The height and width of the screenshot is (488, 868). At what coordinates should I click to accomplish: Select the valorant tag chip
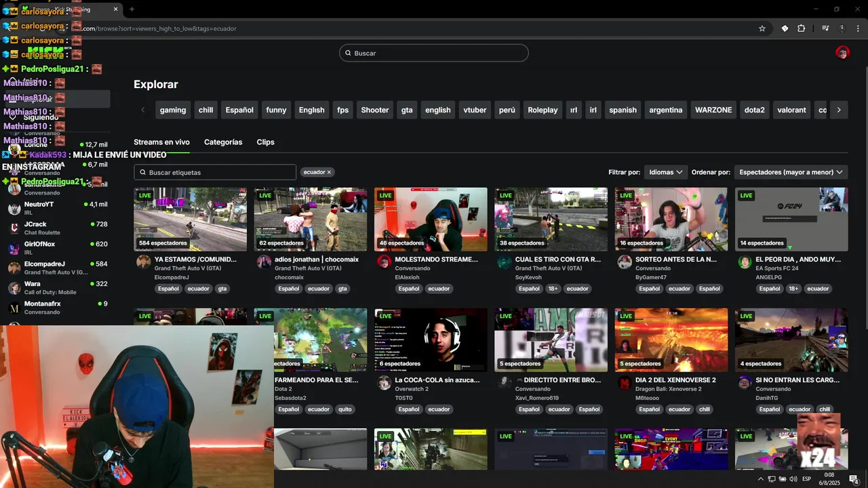click(791, 110)
